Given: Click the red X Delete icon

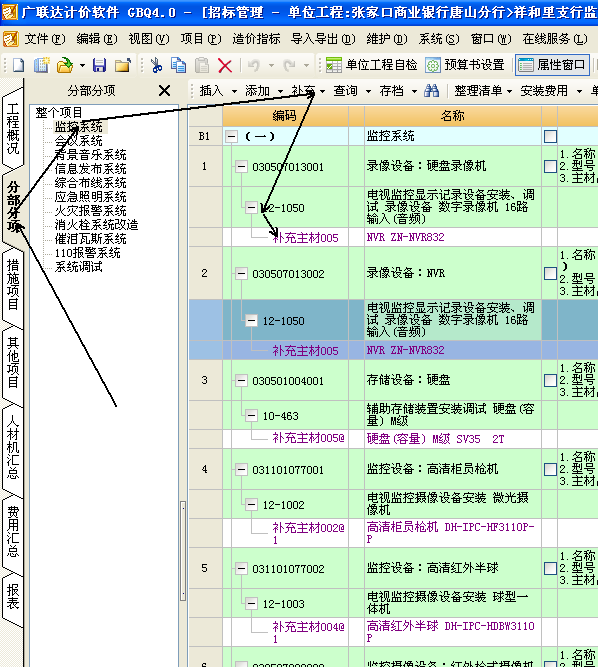Looking at the screenshot, I should click(x=225, y=66).
